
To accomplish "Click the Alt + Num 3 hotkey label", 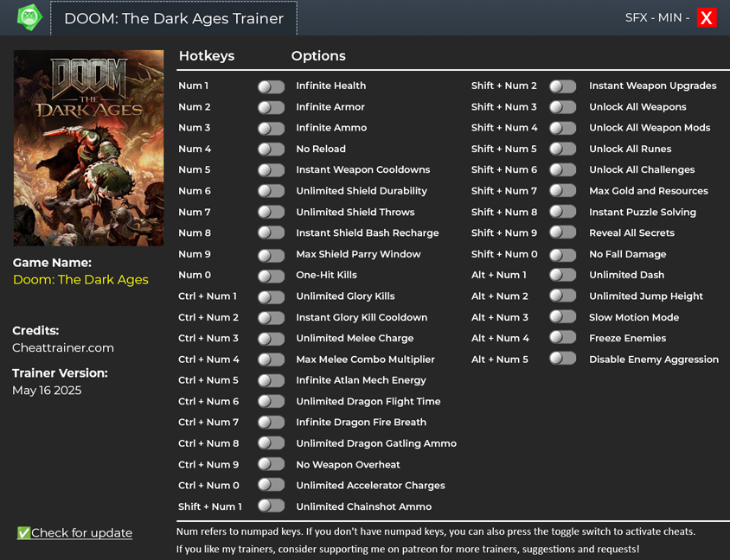I will [x=500, y=317].
